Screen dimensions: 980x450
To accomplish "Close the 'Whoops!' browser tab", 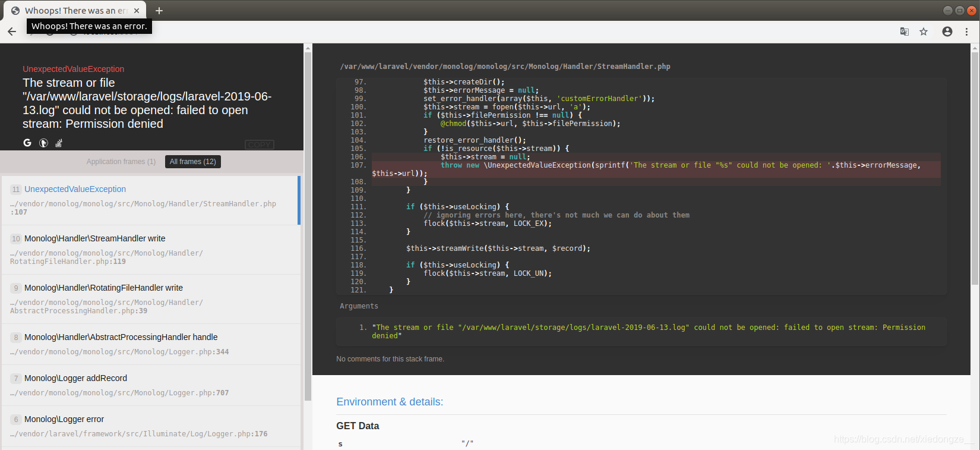I will tap(137, 11).
